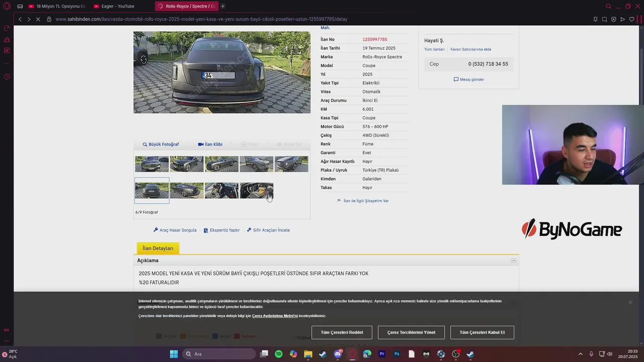Click the site lock security icon
Screen dimensions: 644x362
(x=49, y=19)
